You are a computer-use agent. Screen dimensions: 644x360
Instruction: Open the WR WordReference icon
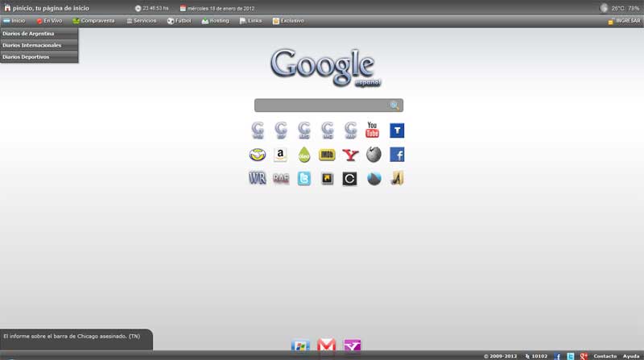pos(258,179)
